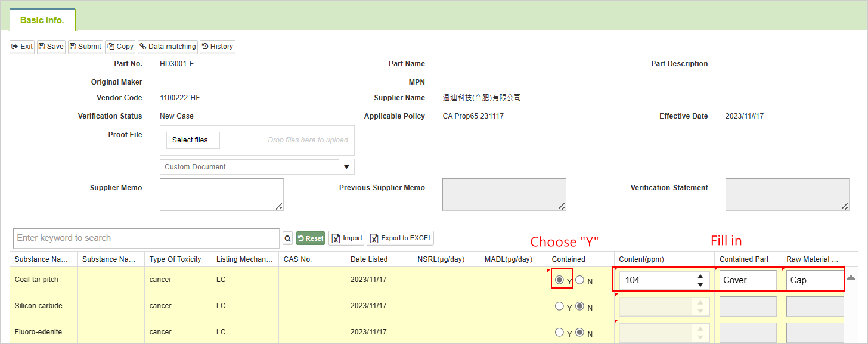Image resolution: width=868 pixels, height=344 pixels.
Task: Save the current form
Action: coord(51,47)
